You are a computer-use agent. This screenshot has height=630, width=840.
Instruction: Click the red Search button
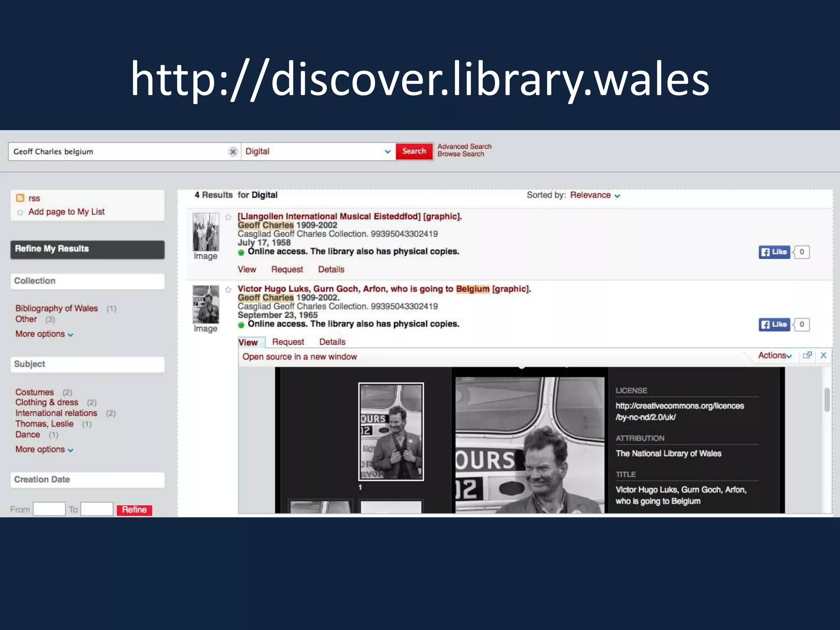tap(414, 151)
